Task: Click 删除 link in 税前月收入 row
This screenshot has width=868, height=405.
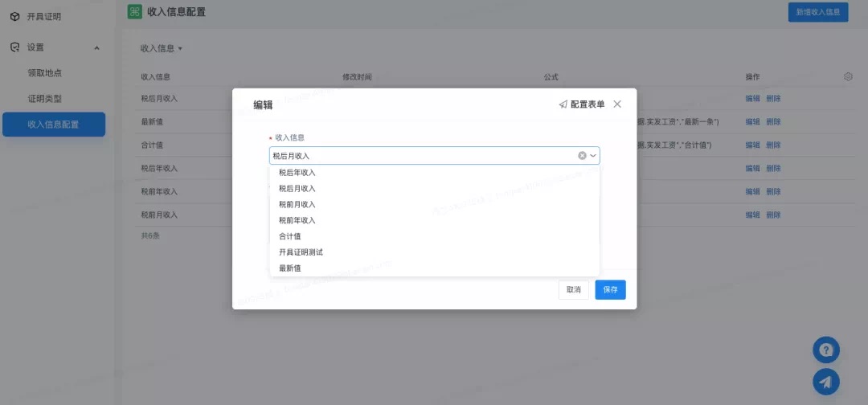Action: 773,215
